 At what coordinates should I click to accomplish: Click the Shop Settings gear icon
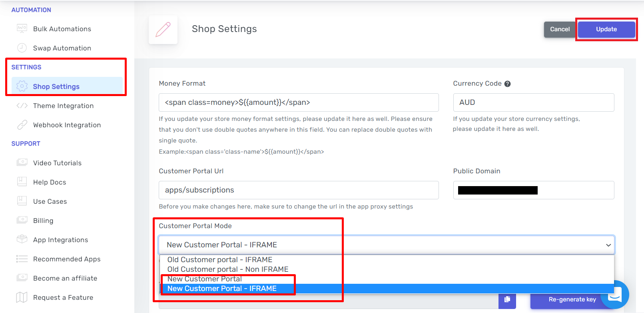22,86
